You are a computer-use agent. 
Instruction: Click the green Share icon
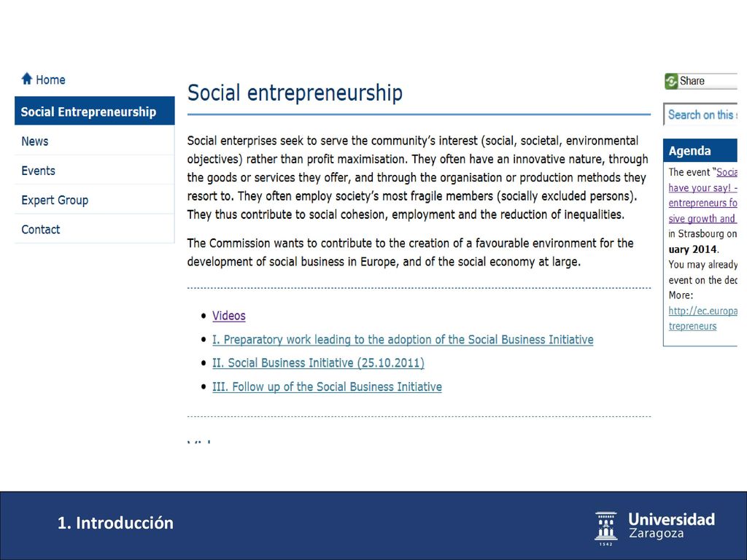click(x=671, y=82)
